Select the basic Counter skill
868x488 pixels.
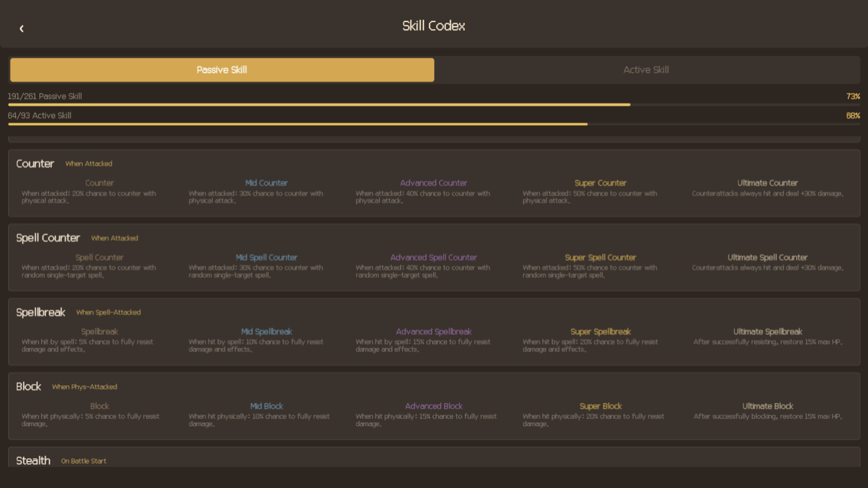point(99,183)
